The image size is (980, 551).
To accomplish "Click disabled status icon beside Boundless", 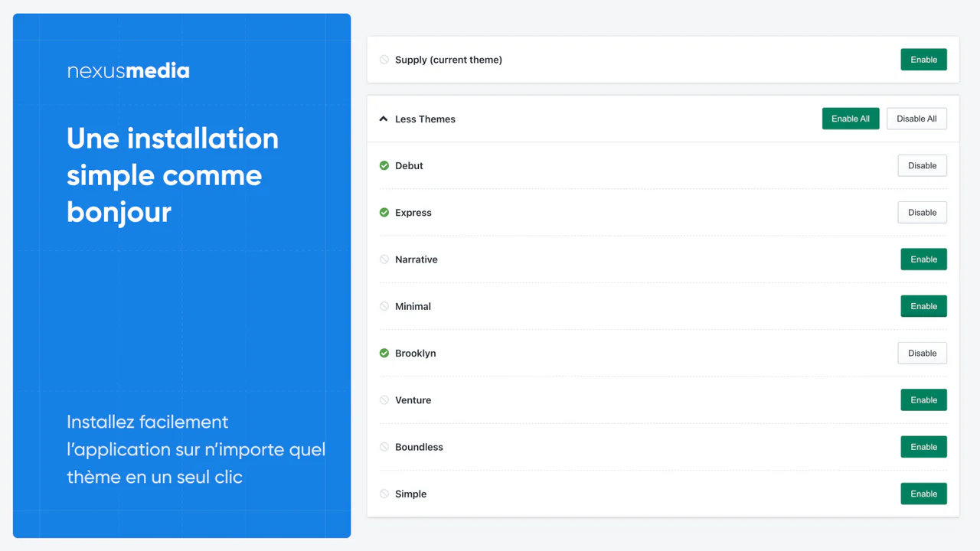I will pos(384,447).
